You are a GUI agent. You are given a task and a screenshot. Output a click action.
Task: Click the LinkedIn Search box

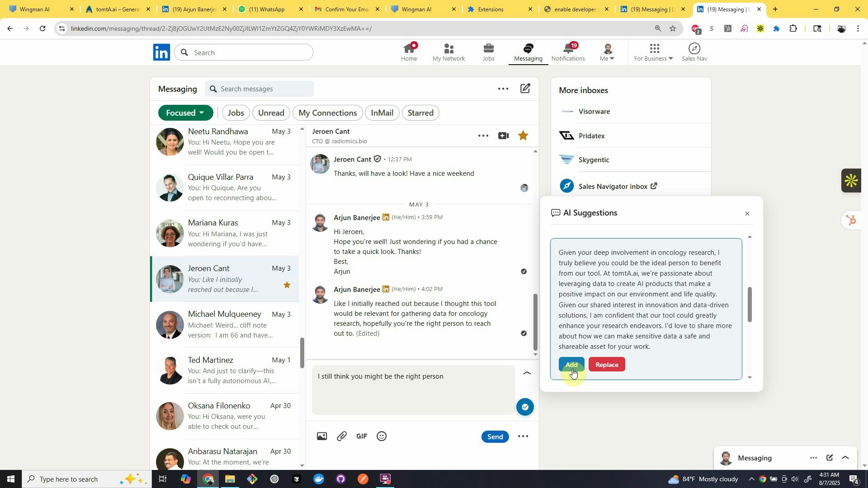(x=244, y=52)
